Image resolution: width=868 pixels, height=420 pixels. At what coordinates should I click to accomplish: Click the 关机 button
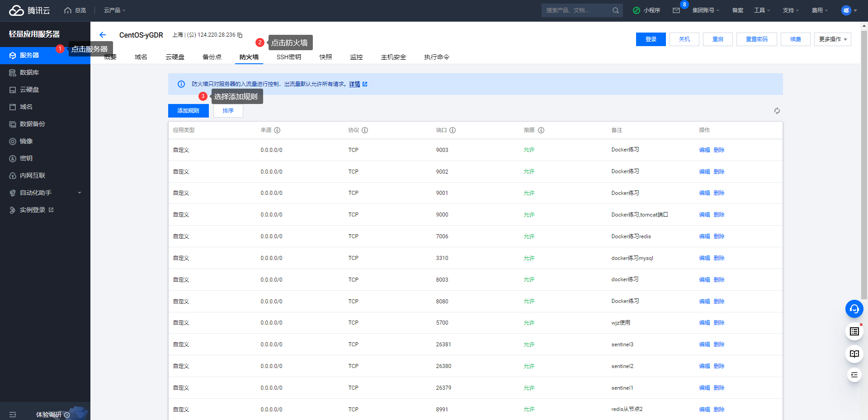click(684, 39)
